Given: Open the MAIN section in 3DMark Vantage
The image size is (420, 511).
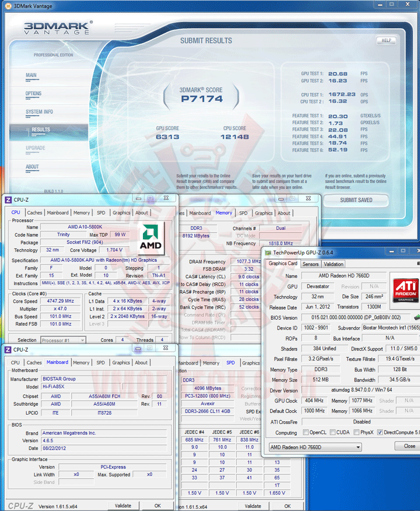Looking at the screenshot, I should tap(32, 75).
